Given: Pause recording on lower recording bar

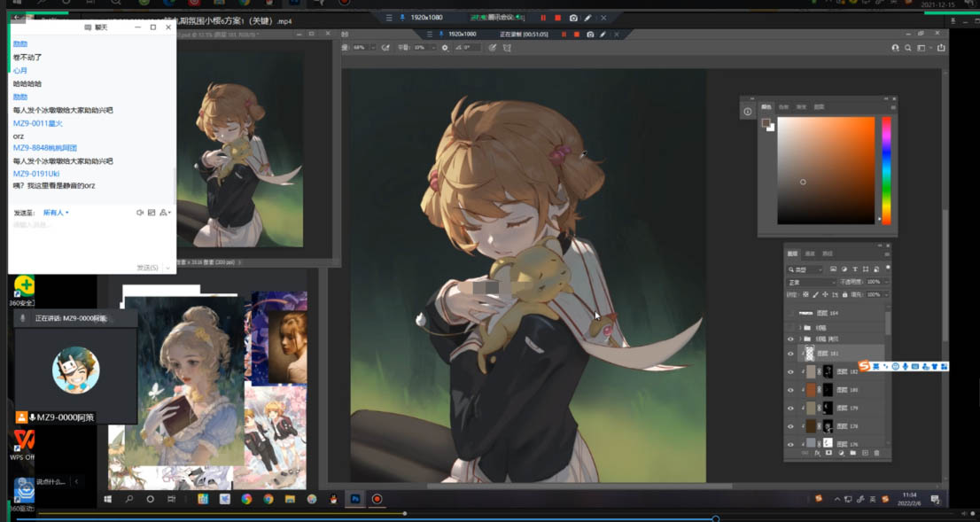Looking at the screenshot, I should pos(564,35).
